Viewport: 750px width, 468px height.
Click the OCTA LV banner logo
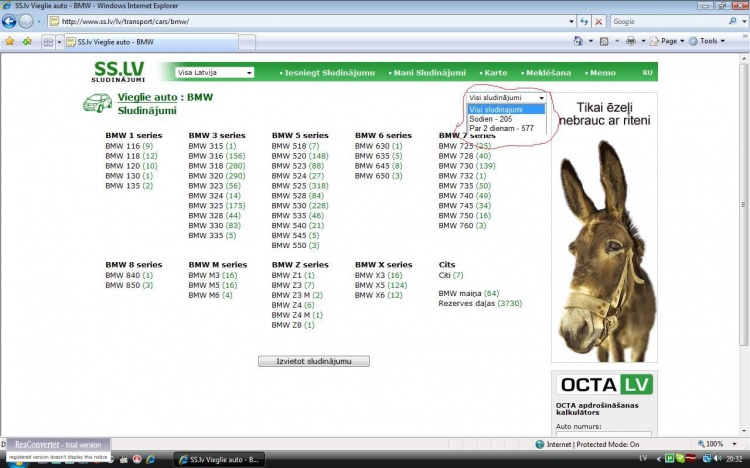pos(605,384)
